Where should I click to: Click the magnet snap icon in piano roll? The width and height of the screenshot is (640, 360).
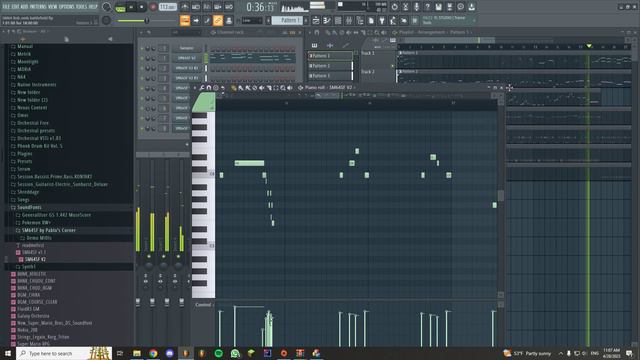click(209, 88)
